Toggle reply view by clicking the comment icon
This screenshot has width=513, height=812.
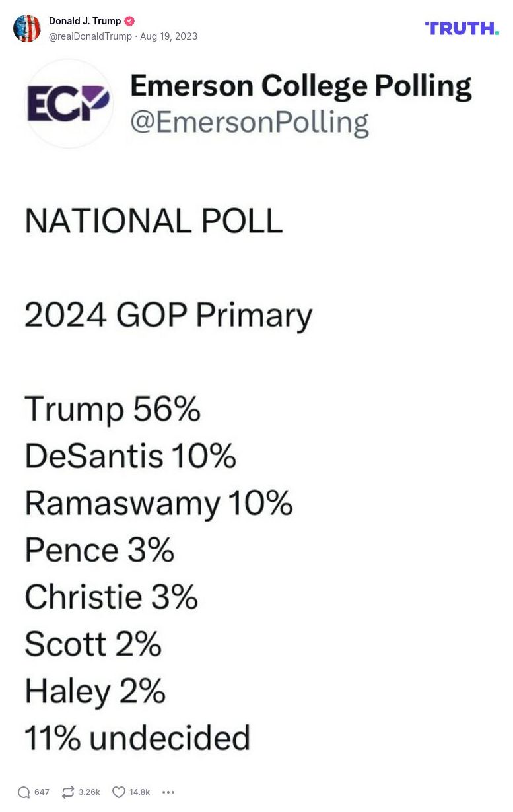coord(24,792)
